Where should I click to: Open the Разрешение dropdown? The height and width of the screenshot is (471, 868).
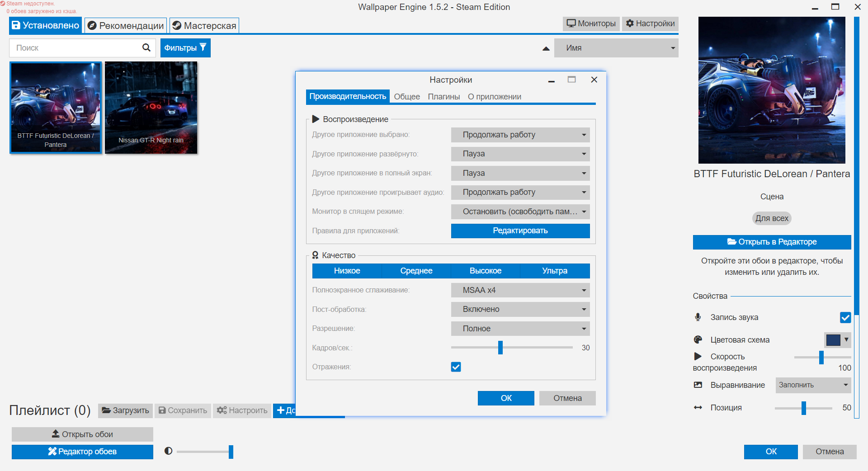520,329
